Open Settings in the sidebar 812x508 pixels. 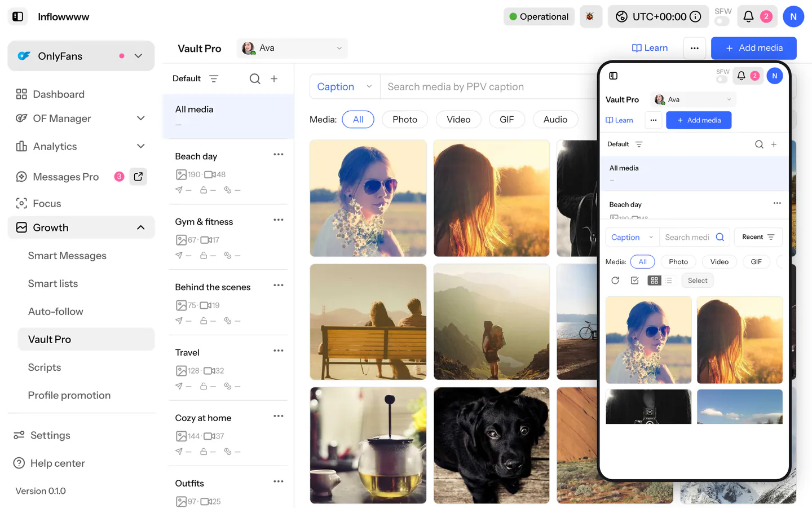50,435
